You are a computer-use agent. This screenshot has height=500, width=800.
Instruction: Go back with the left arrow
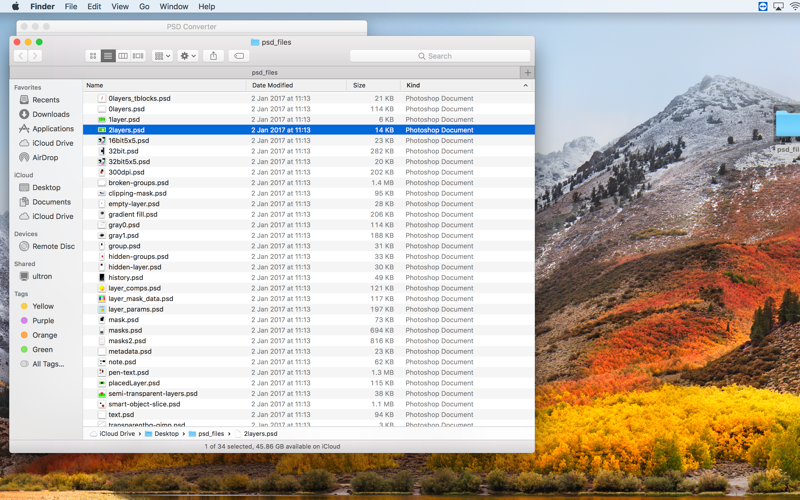click(20, 56)
